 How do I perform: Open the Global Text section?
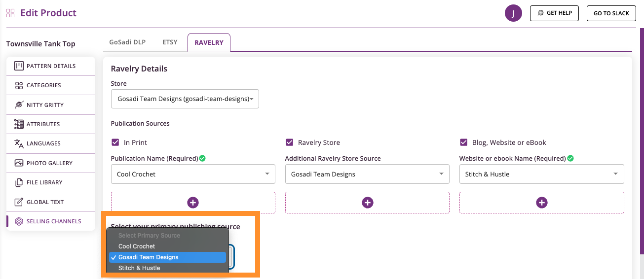pos(51,202)
